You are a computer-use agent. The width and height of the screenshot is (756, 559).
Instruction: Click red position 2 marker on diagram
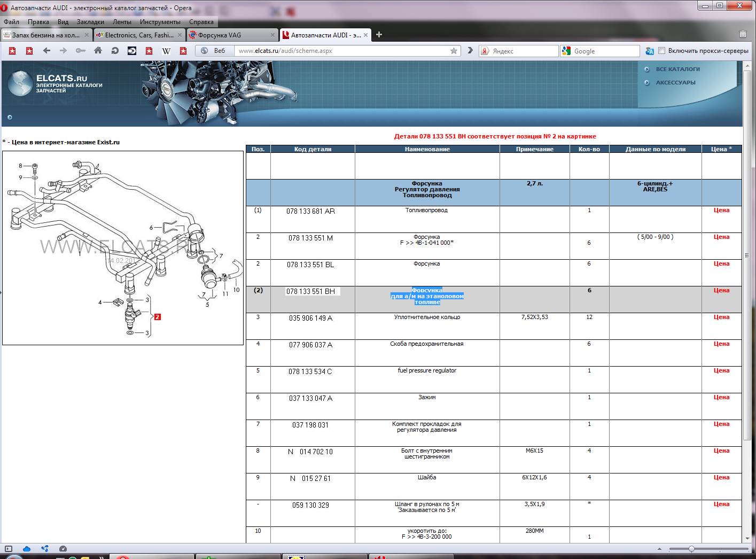point(158,317)
